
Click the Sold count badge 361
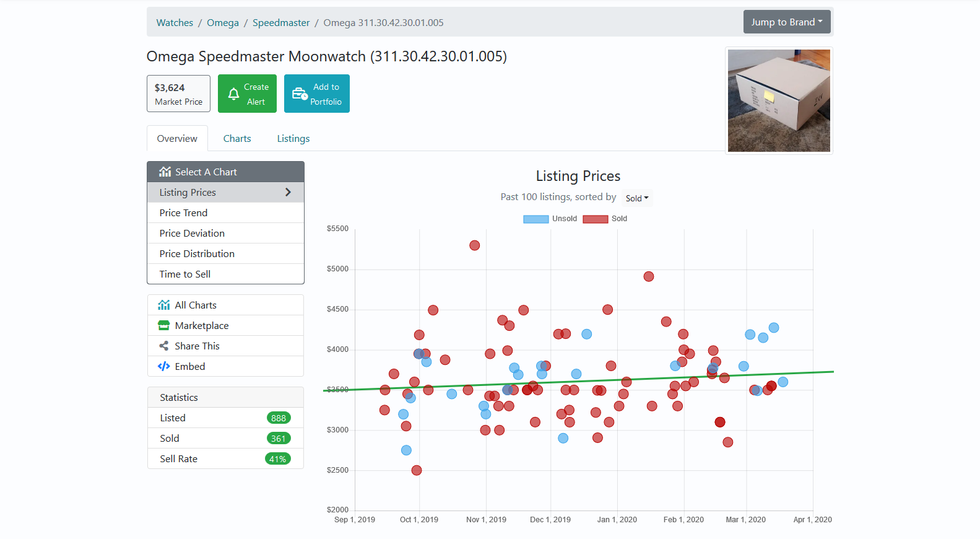279,438
